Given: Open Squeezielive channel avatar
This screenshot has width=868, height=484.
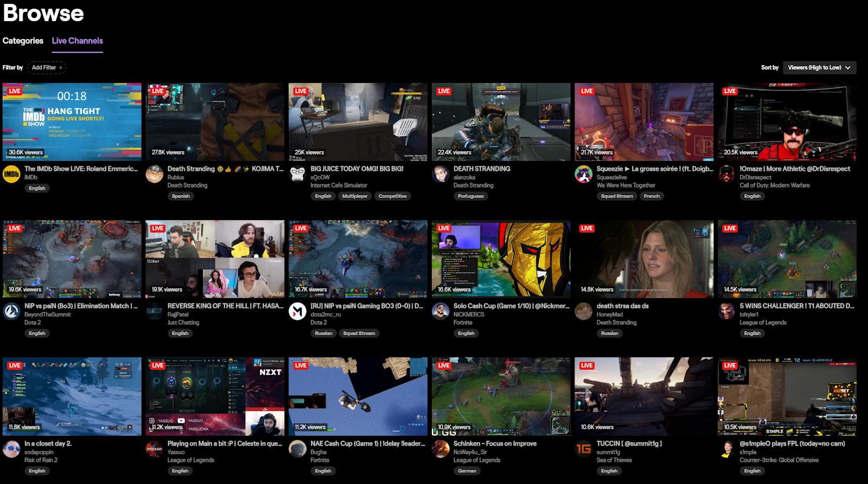Looking at the screenshot, I should click(584, 175).
